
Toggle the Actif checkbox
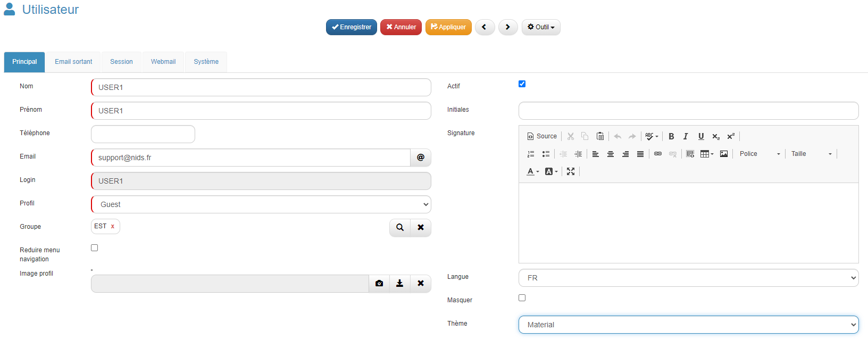[522, 84]
